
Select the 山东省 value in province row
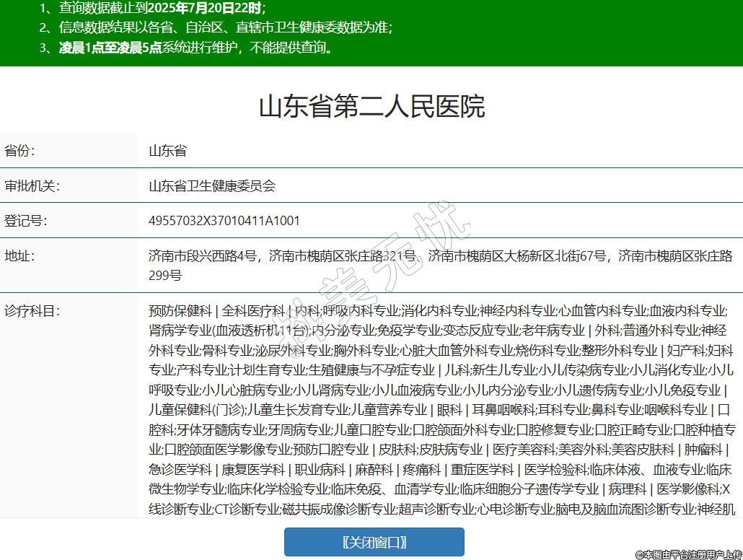167,151
